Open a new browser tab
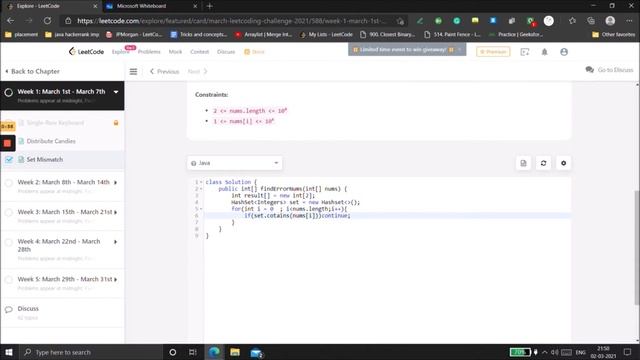The width and height of the screenshot is (640, 360). (209, 6)
